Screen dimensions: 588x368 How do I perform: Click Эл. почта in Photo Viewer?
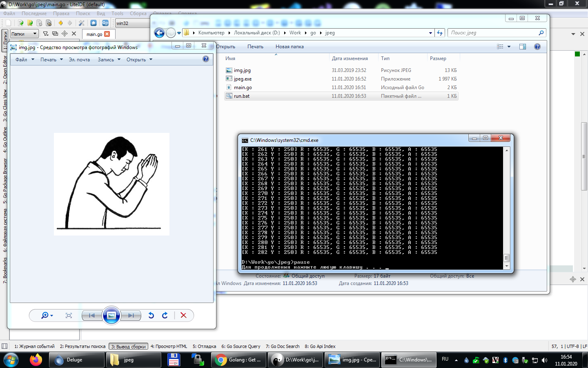(x=79, y=60)
